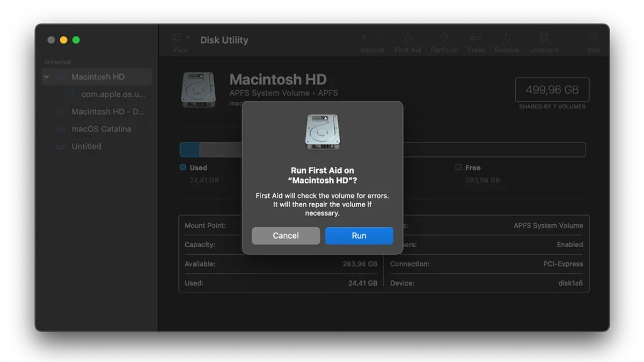Click the 'Device:' label
This screenshot has height=362, width=644.
401,283
